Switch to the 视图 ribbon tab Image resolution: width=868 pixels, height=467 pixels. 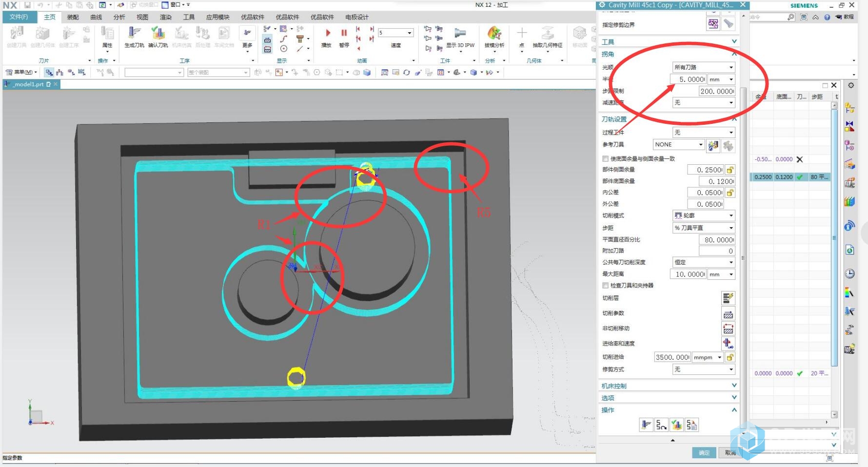click(142, 17)
